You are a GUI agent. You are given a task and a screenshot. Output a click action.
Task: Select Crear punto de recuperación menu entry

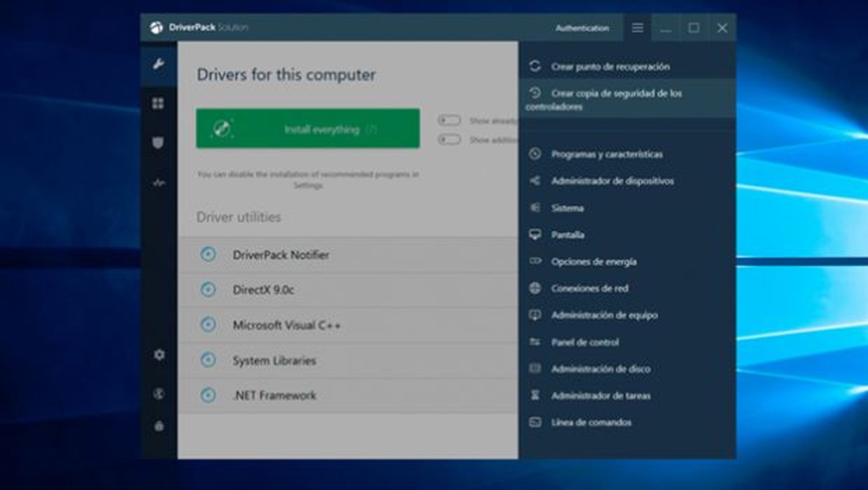pyautogui.click(x=627, y=66)
